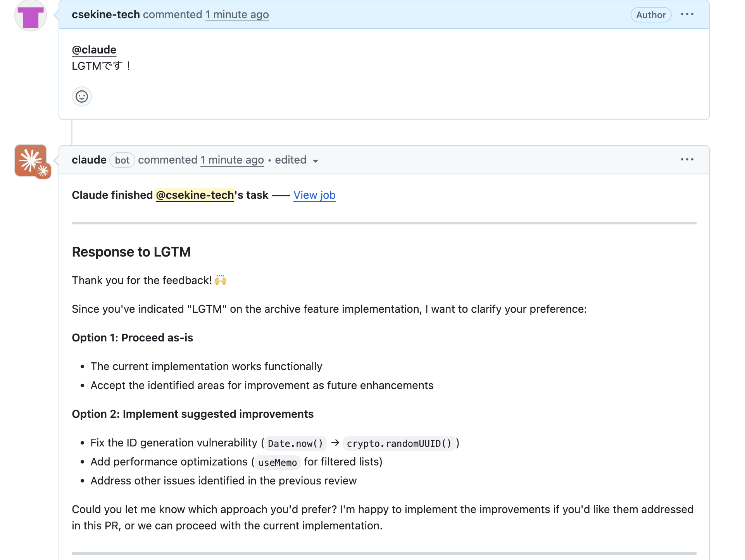Select the useMemo code snippet
The height and width of the screenshot is (560, 745).
coord(277,462)
